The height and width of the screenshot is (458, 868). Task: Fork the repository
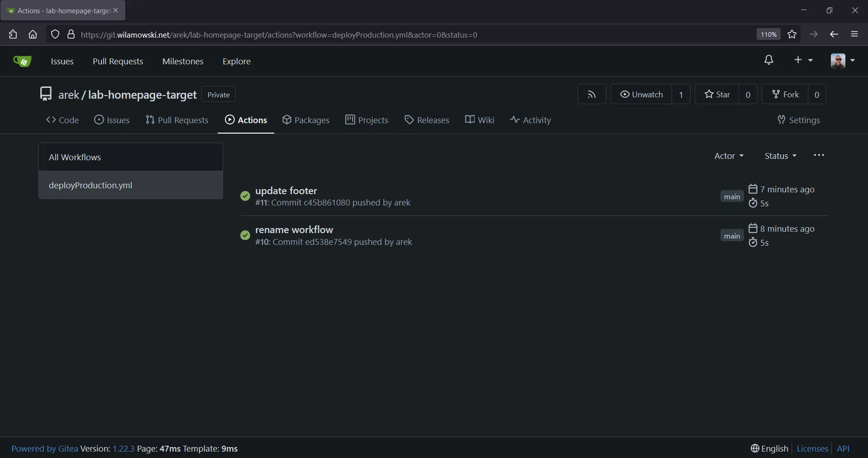click(785, 94)
